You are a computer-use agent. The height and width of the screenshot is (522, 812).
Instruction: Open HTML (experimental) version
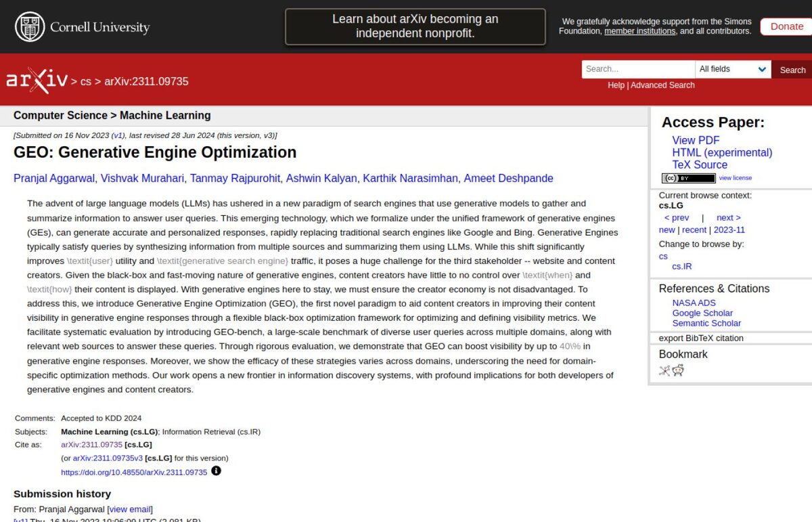click(722, 152)
